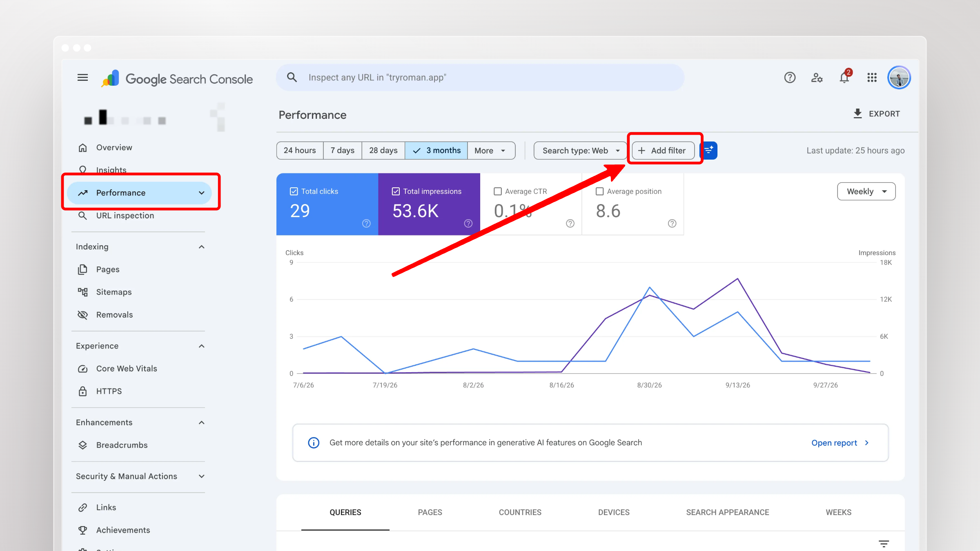
Task: Enable the Average position checkbox
Action: point(599,191)
